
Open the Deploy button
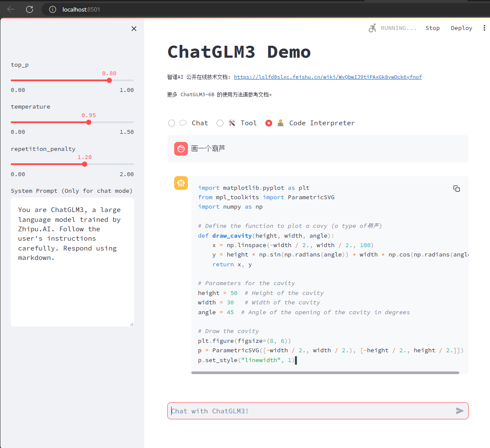tap(461, 28)
